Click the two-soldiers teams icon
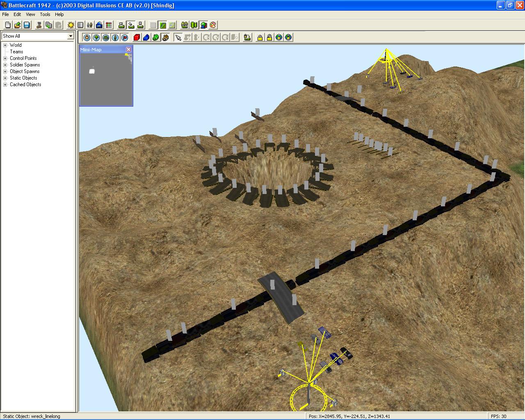The image size is (525, 420). pos(90,25)
